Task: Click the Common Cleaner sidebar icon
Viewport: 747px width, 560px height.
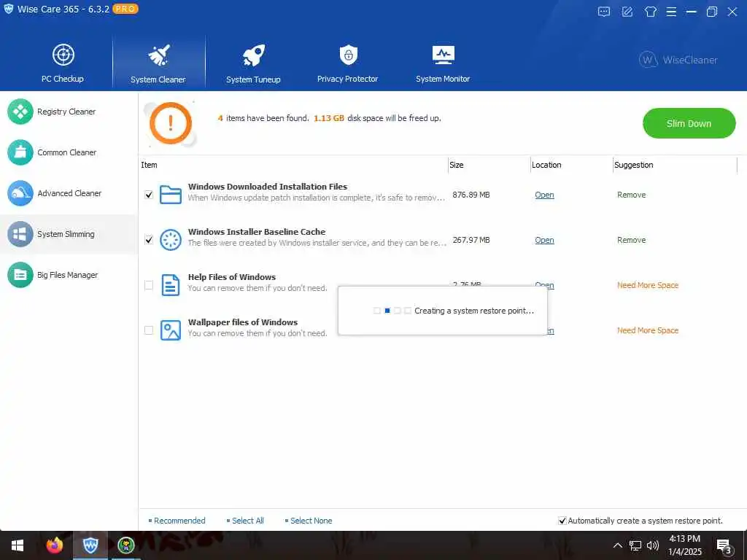Action: (x=20, y=152)
